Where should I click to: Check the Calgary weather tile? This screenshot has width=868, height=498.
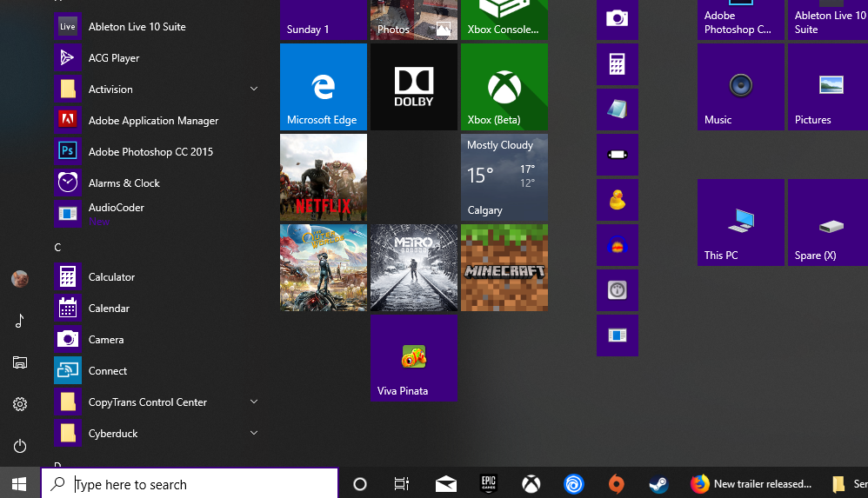pos(504,177)
